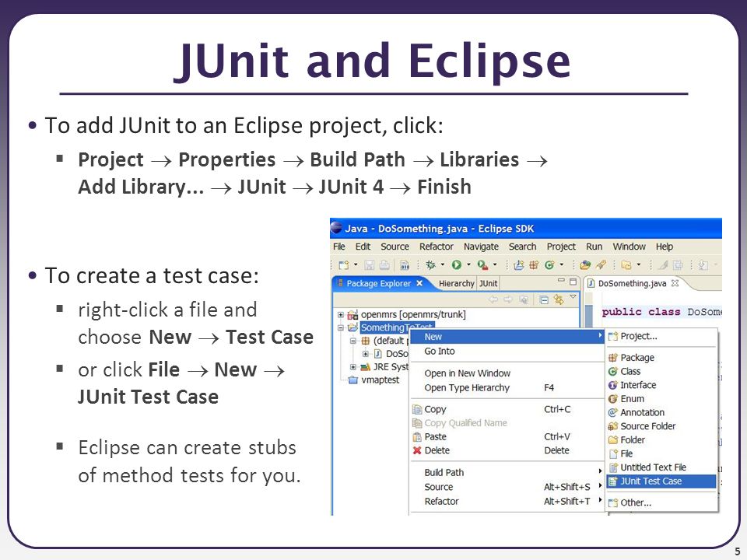Viewport: 747px width, 560px height.
Task: Expand the DoSomething java file node
Action: coord(366,354)
